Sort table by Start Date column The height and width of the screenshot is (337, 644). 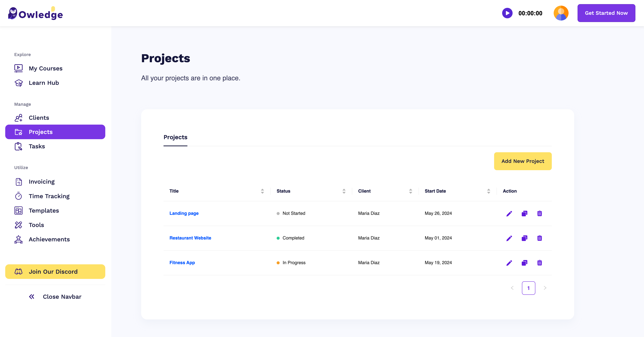[488, 191]
